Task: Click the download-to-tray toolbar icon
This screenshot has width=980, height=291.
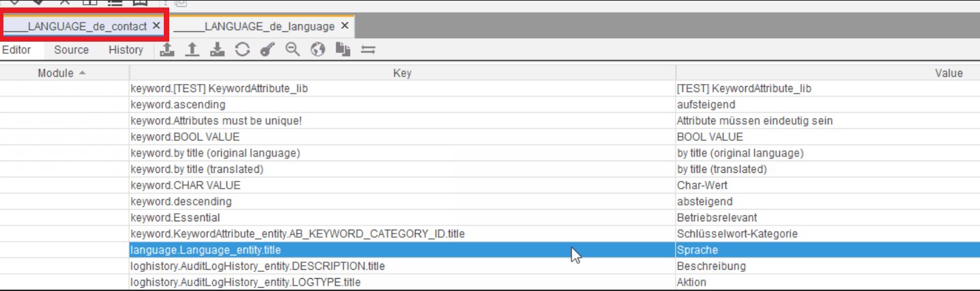Action: 217,50
